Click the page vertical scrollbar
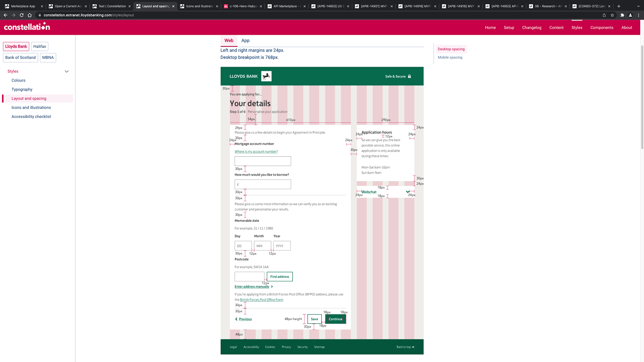This screenshot has width=644, height=362. click(x=642, y=97)
